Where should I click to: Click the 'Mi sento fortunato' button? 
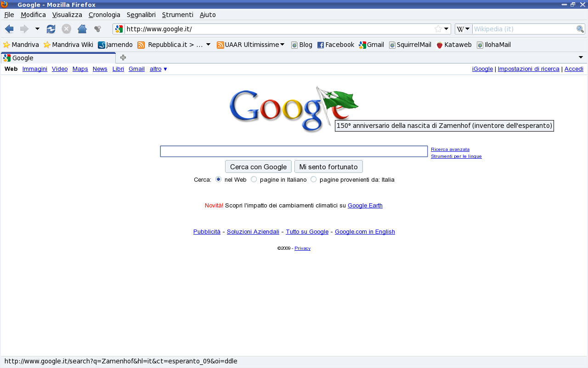point(328,167)
